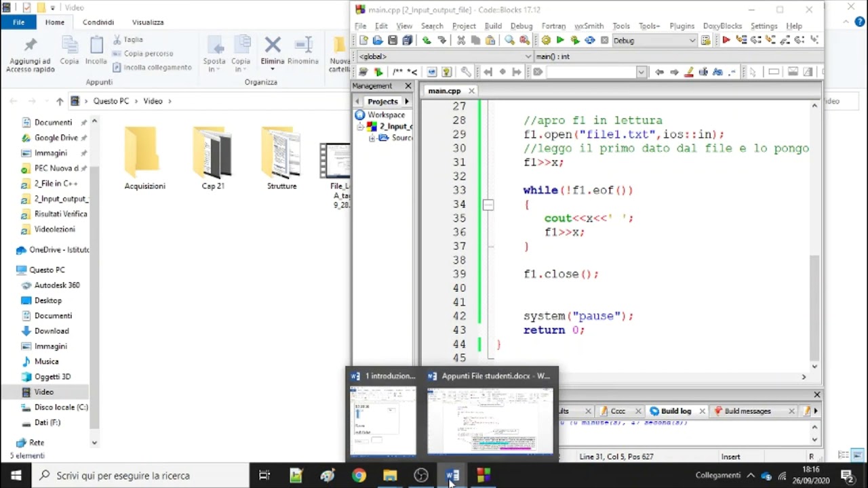
Task: Select Download in Explorer navigation pane
Action: pos(52,331)
